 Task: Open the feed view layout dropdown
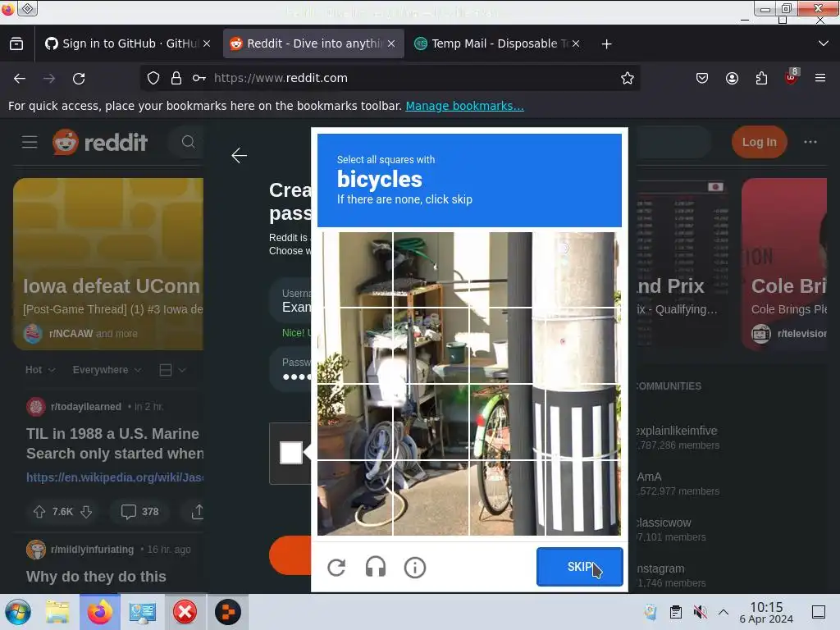coord(172,370)
